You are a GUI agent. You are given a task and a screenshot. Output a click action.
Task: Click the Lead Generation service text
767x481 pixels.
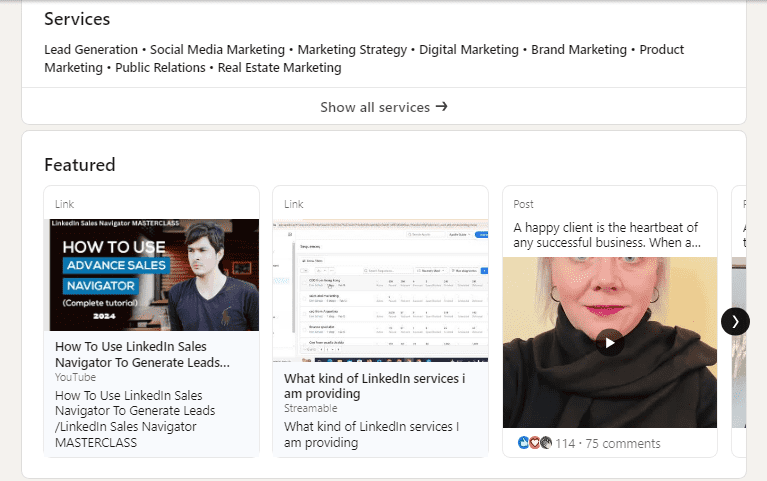[91, 49]
